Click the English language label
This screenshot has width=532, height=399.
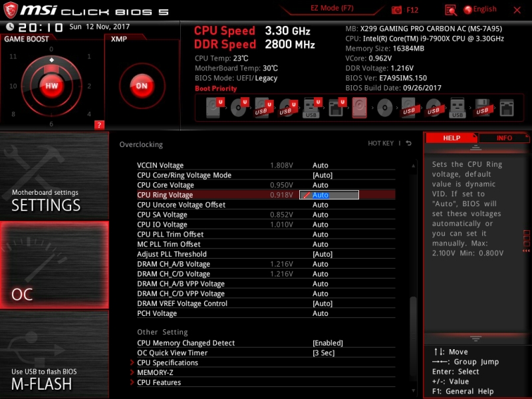coord(485,9)
